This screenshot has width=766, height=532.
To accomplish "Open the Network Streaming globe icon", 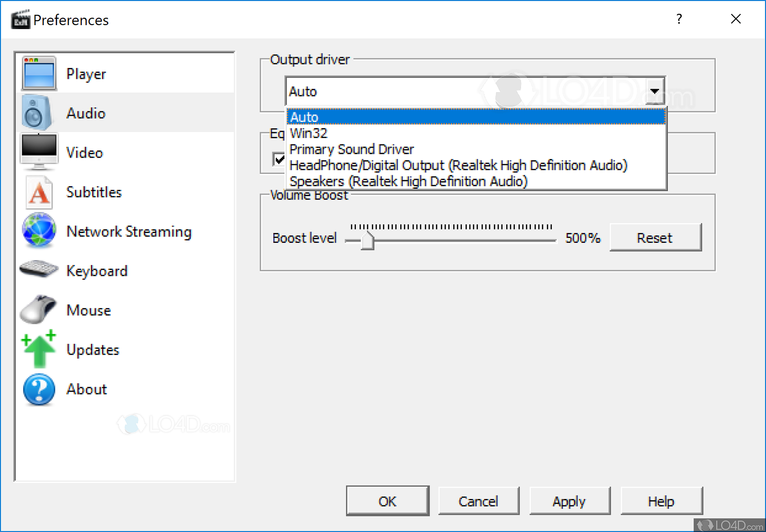I will [x=39, y=231].
